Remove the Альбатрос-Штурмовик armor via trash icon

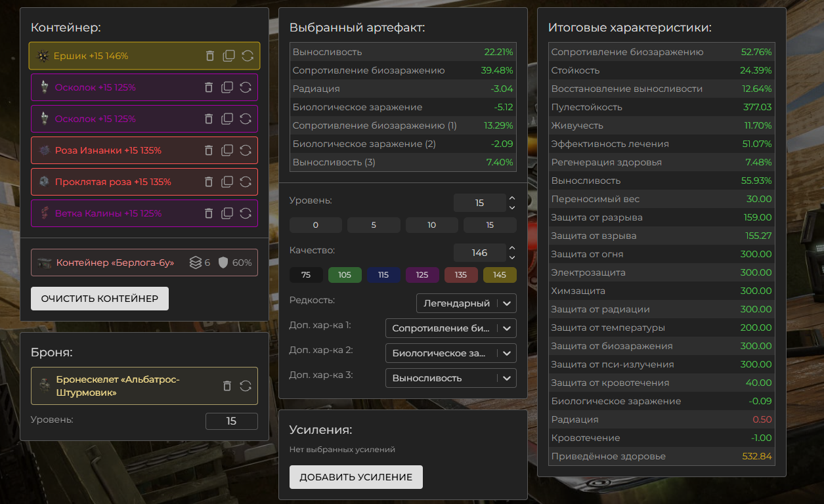[x=227, y=386]
